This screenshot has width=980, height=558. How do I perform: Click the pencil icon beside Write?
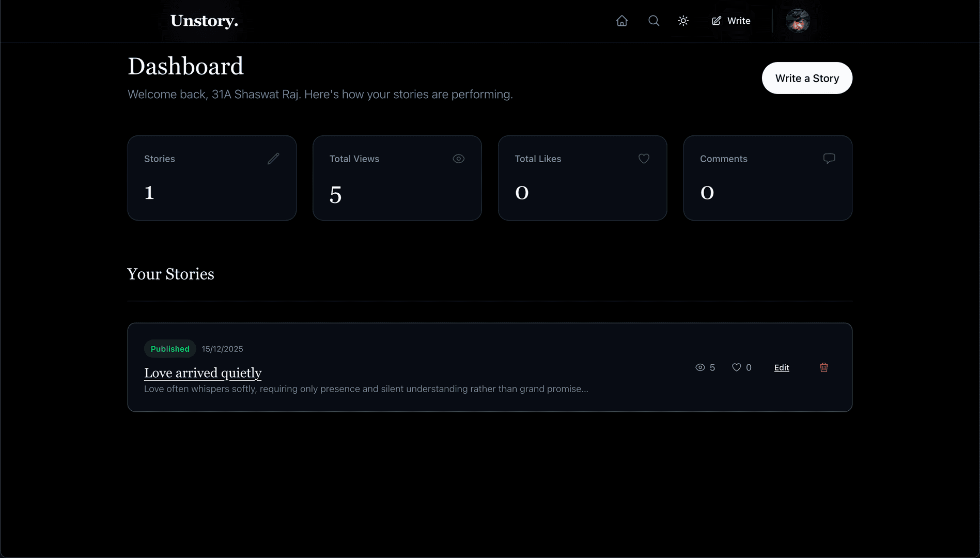click(716, 21)
